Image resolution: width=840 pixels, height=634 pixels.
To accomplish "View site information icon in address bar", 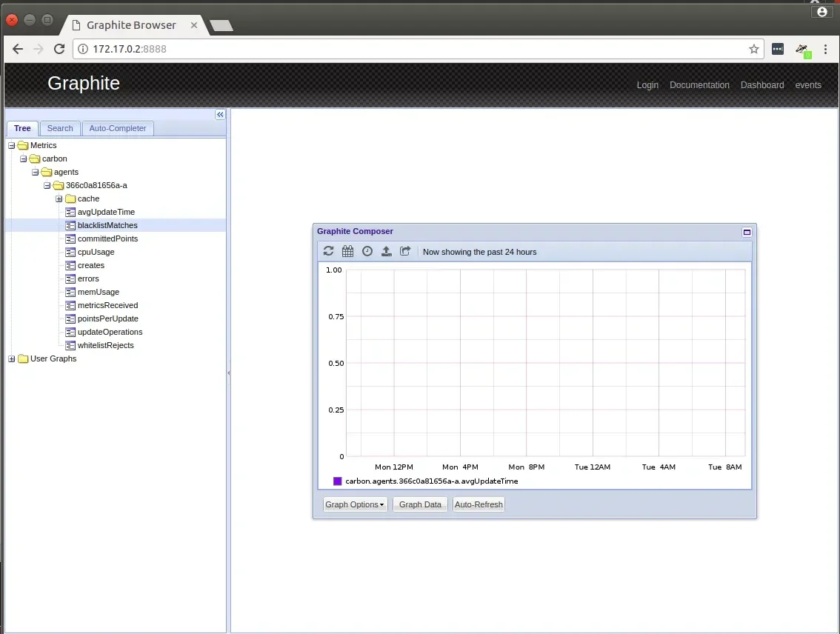I will point(83,50).
